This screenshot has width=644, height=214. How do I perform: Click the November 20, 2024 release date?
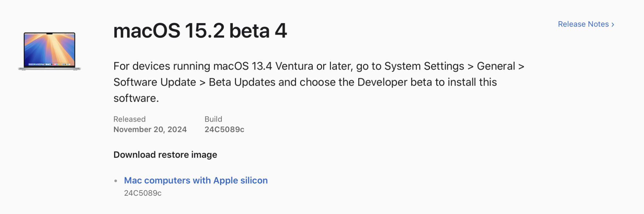pyautogui.click(x=150, y=129)
